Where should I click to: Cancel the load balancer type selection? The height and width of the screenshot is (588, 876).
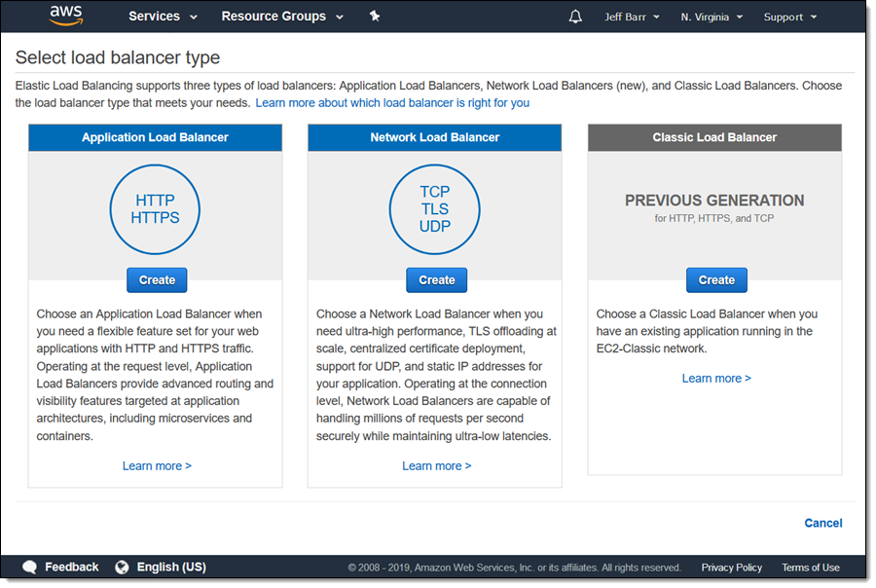pos(822,523)
